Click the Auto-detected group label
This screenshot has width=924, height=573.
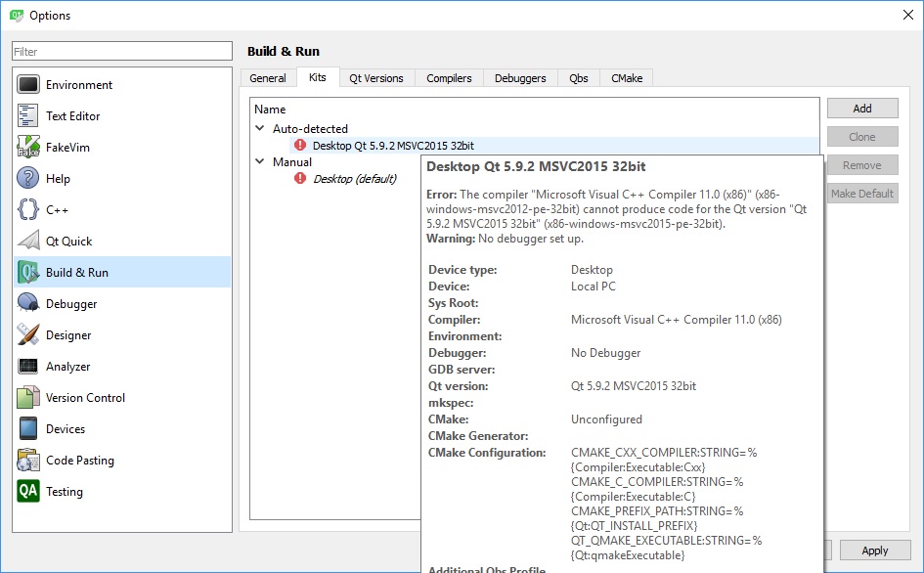pyautogui.click(x=310, y=128)
